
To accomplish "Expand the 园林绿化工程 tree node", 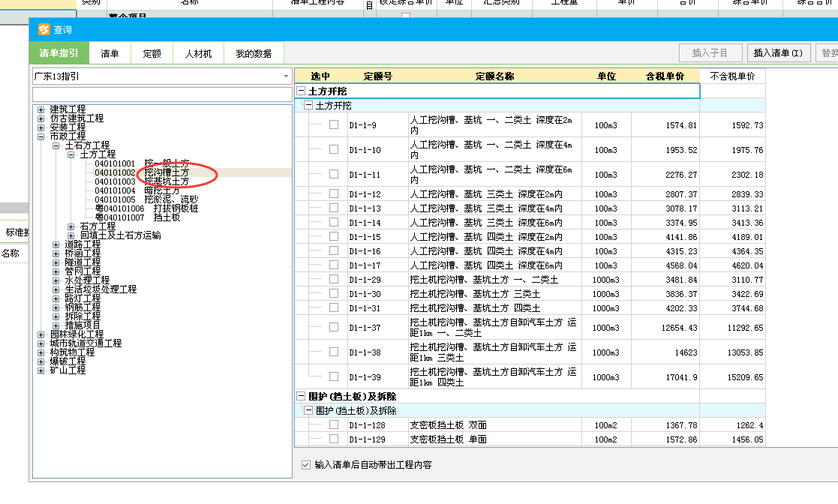I will 41,334.
